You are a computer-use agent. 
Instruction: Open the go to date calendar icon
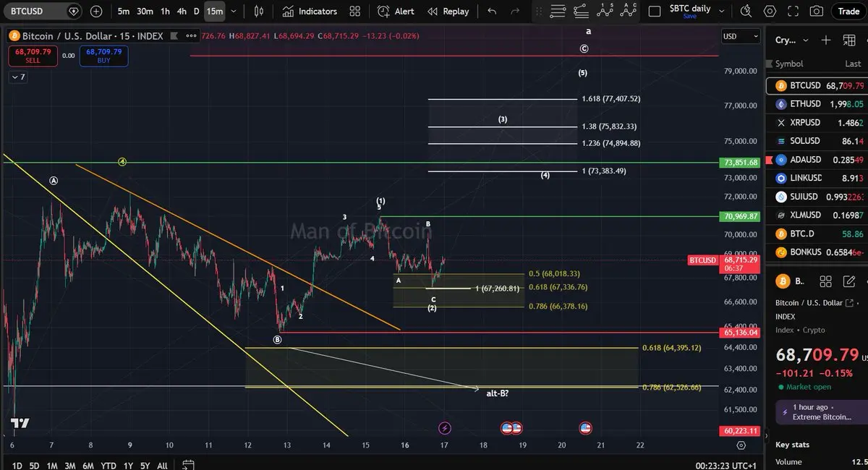(188, 465)
